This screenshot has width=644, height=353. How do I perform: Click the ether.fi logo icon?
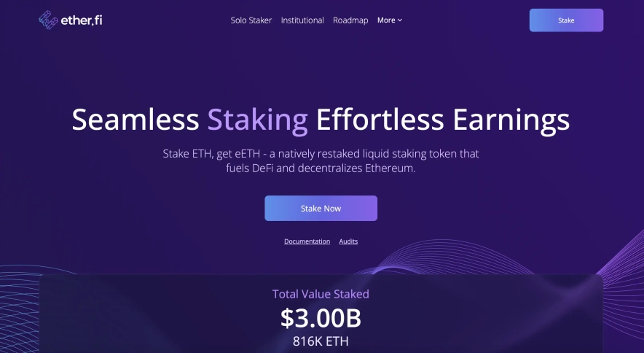tap(50, 20)
